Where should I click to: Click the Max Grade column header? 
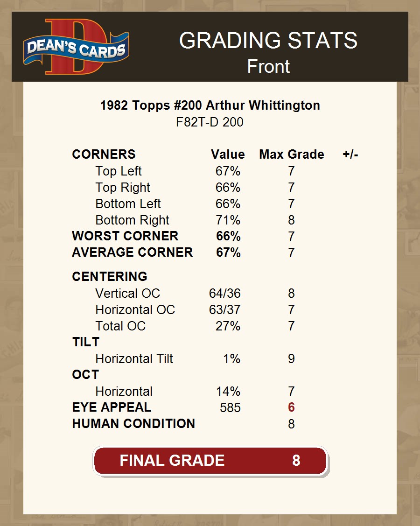(x=292, y=154)
